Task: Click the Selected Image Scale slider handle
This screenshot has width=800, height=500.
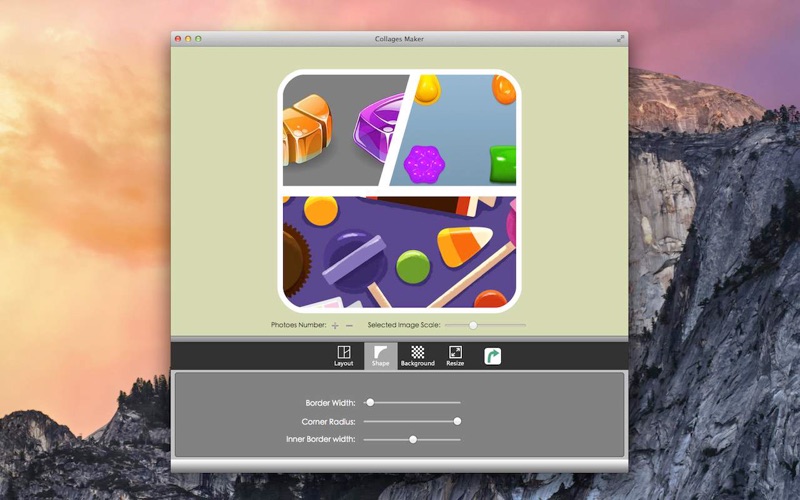Action: [x=473, y=325]
